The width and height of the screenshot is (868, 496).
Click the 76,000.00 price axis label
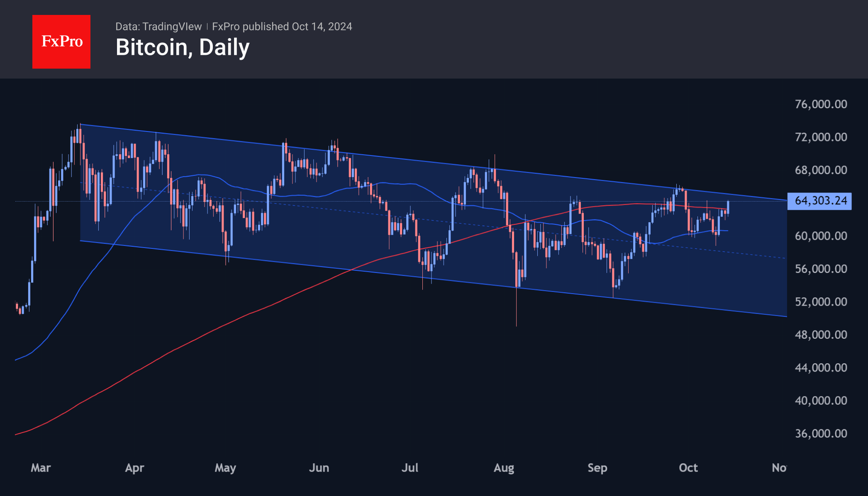point(821,104)
